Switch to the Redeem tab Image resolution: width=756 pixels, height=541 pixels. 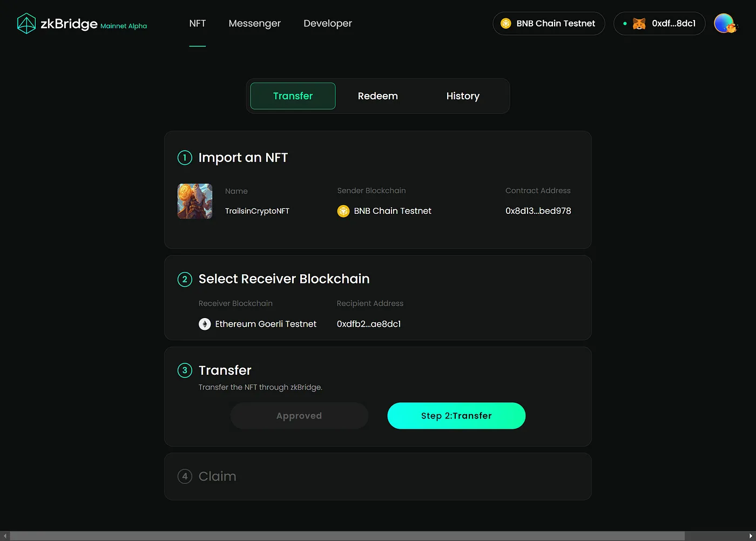click(x=377, y=96)
